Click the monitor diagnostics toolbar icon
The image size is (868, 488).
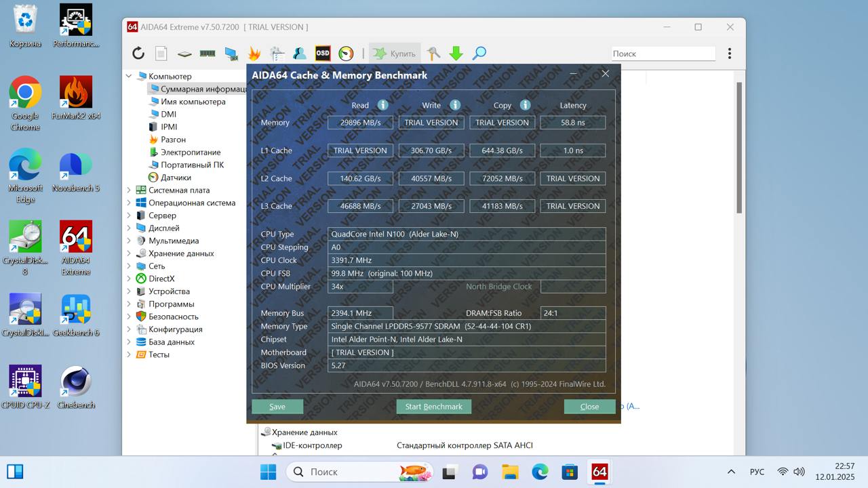tap(231, 54)
